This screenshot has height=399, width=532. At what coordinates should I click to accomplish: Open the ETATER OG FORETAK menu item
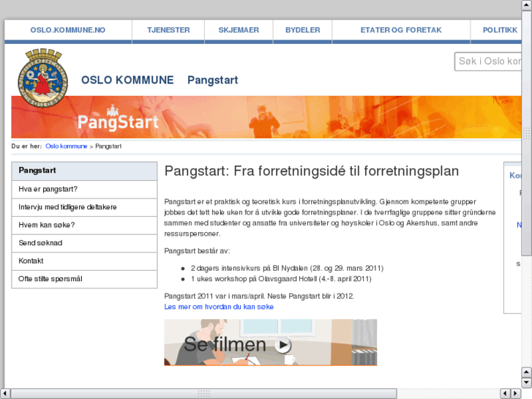tap(401, 30)
